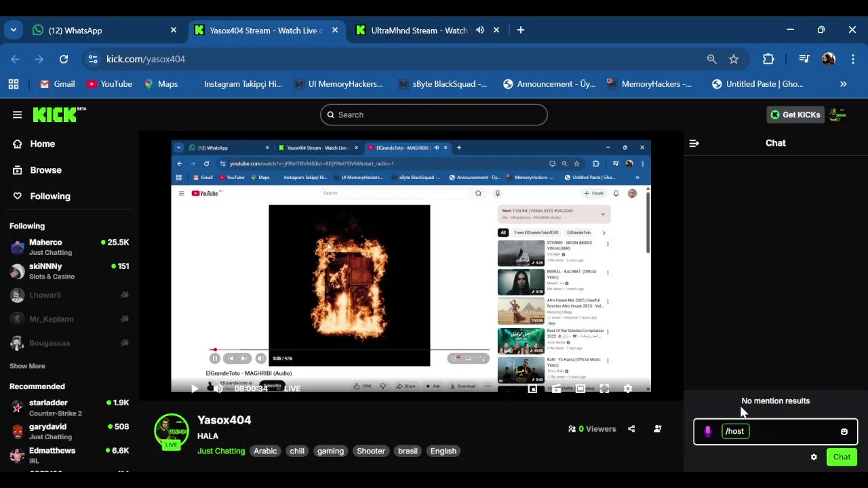Image resolution: width=868 pixels, height=488 pixels.
Task: Select the brasil tag
Action: click(x=408, y=451)
